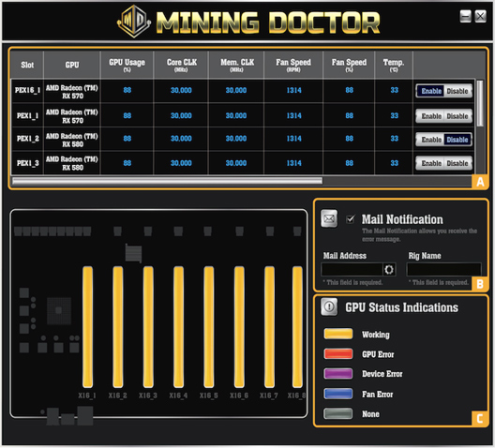495x448 pixels.
Task: Click the vertical scrollbar of GPU table
Action: 480,103
